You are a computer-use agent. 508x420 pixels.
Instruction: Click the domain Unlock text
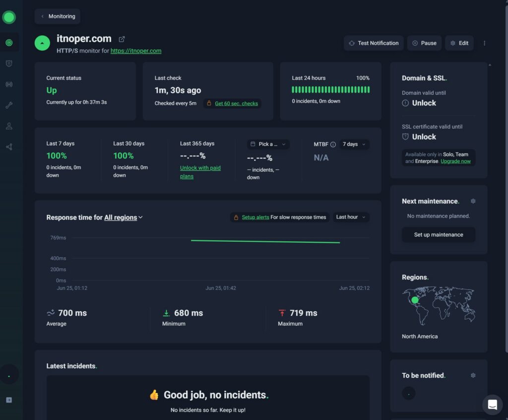[x=424, y=103]
